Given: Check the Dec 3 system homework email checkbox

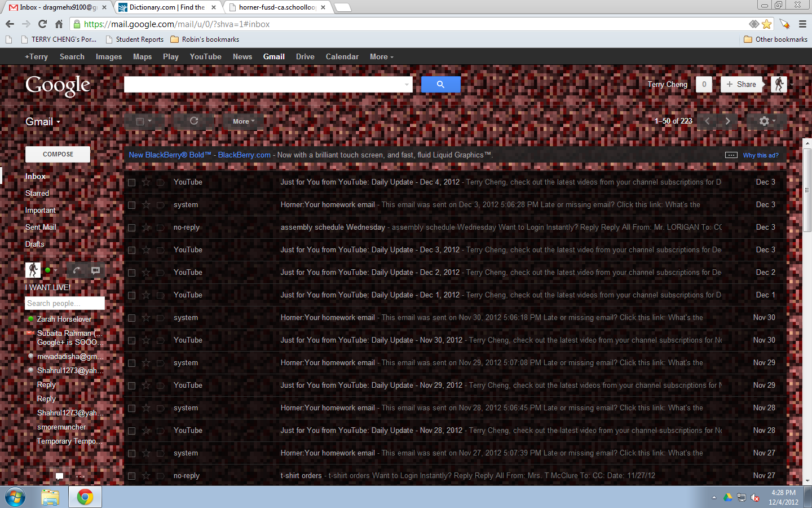Looking at the screenshot, I should (131, 205).
